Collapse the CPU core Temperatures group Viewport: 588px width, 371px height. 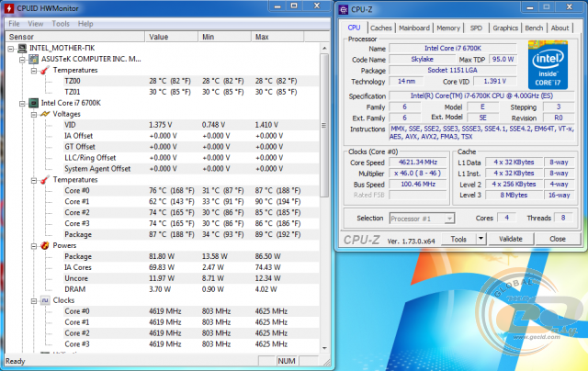coord(34,180)
